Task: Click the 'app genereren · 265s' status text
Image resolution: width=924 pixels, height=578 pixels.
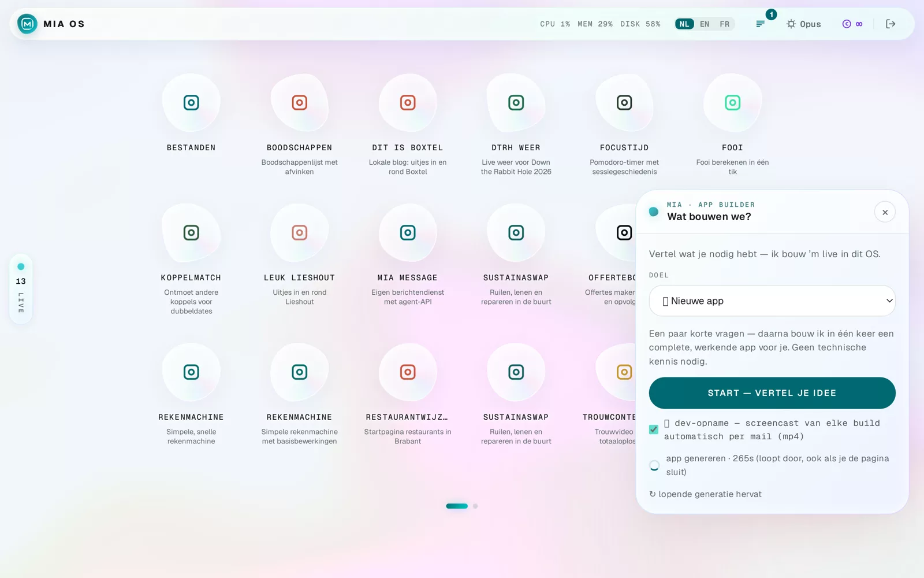Action: coord(777,465)
